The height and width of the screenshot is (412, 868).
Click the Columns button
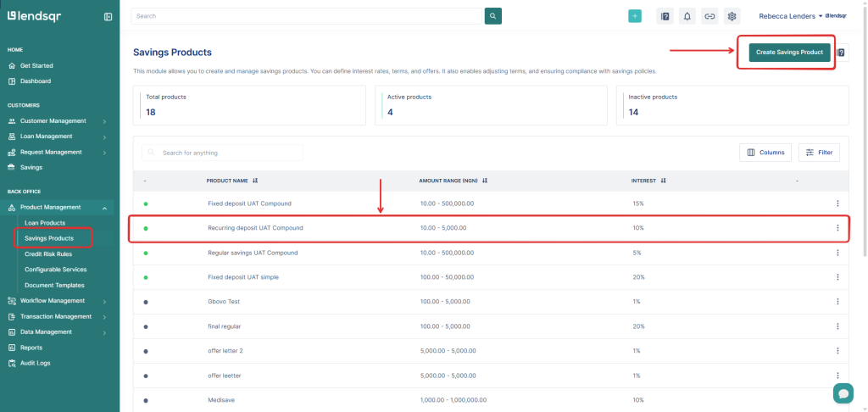(765, 153)
